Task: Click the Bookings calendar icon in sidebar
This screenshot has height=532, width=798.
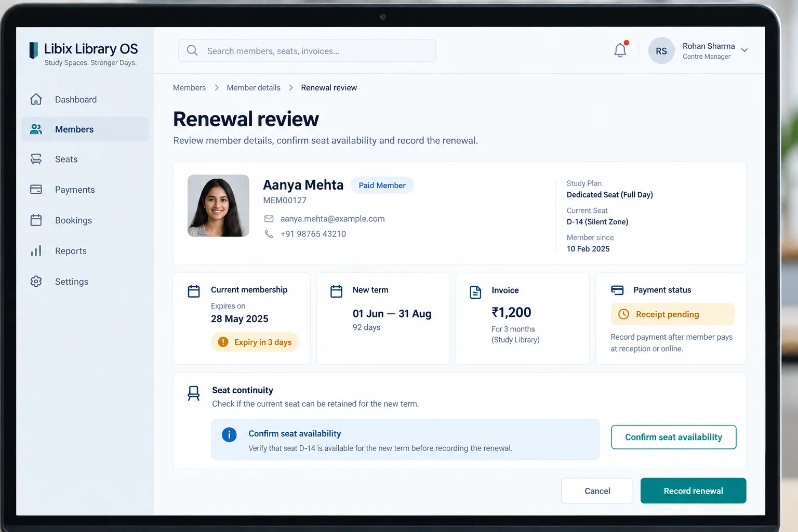Action: pyautogui.click(x=36, y=220)
